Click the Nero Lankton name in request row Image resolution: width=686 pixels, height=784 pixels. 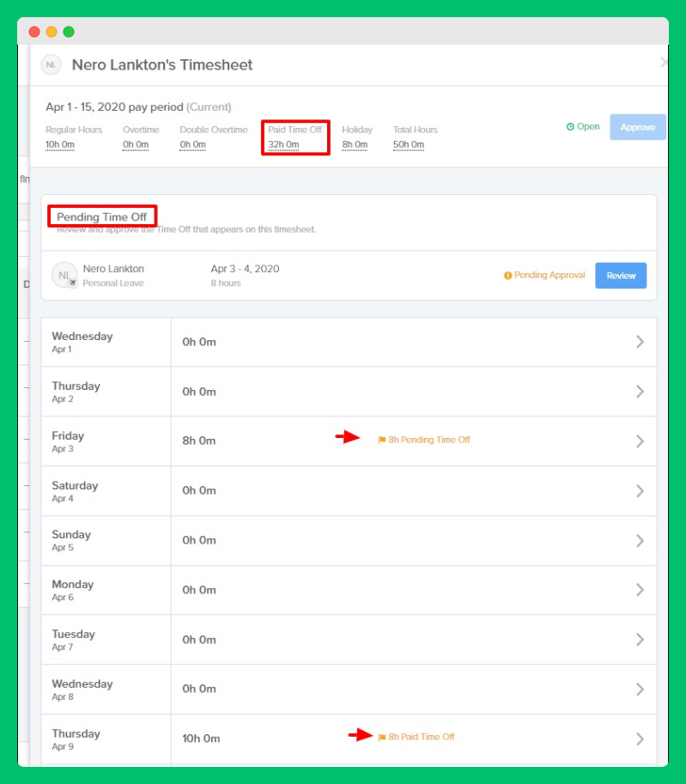113,269
